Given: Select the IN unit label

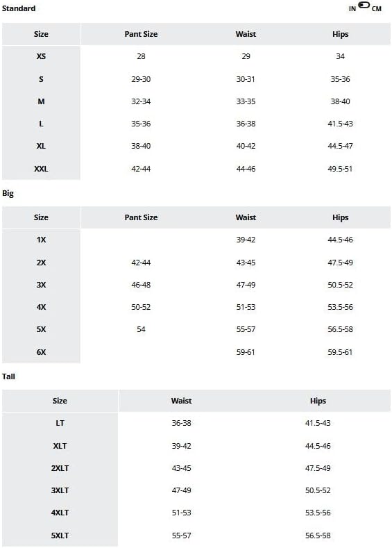Looking at the screenshot, I should 352,9.
